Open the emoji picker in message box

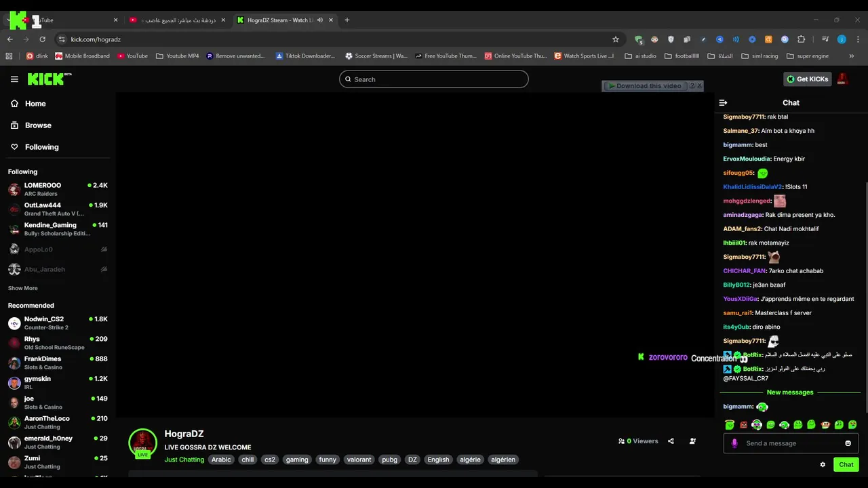click(x=848, y=443)
